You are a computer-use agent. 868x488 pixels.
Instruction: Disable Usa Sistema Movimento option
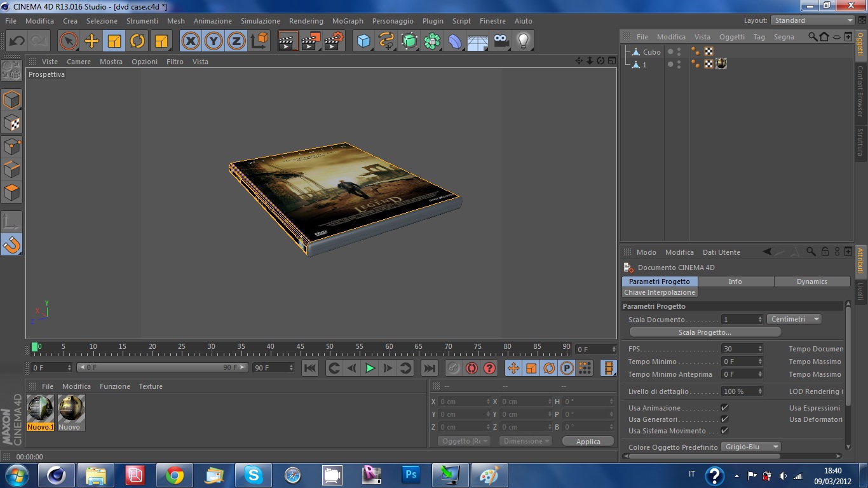(x=724, y=431)
